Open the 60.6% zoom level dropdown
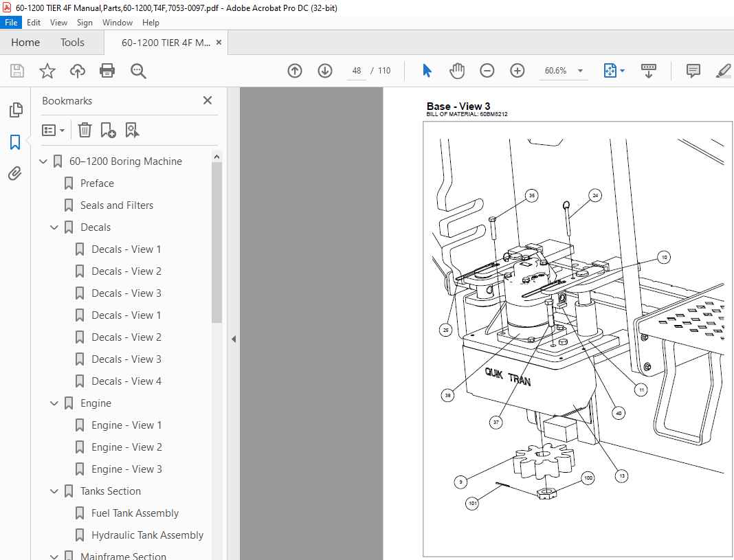The height and width of the screenshot is (560, 734). [581, 71]
